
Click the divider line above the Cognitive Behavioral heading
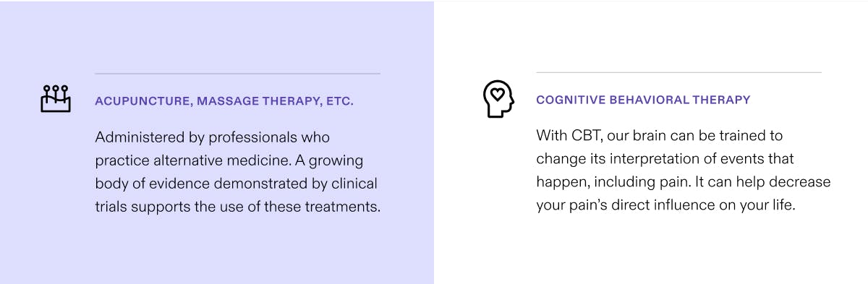pyautogui.click(x=678, y=72)
